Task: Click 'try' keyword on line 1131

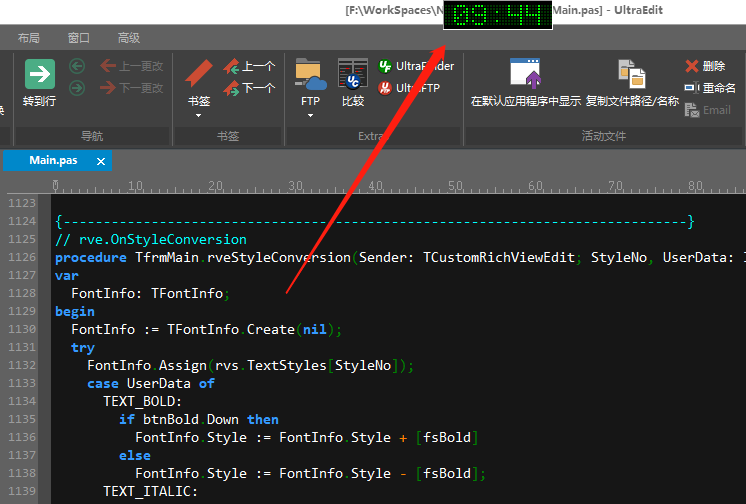Action: click(x=83, y=348)
